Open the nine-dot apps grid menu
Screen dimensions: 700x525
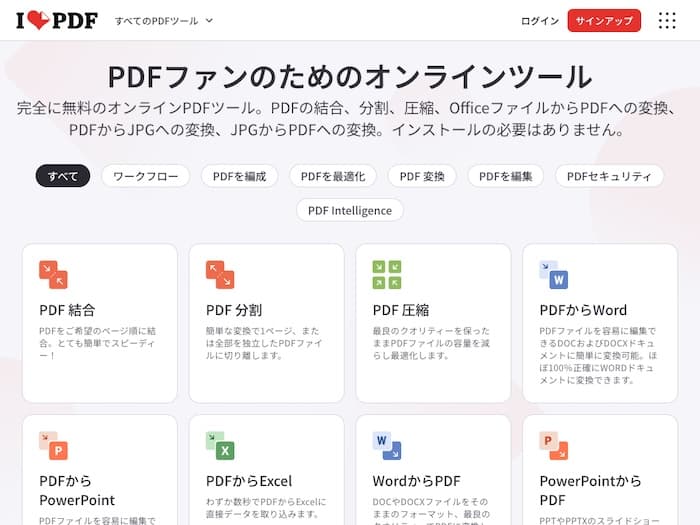point(667,21)
